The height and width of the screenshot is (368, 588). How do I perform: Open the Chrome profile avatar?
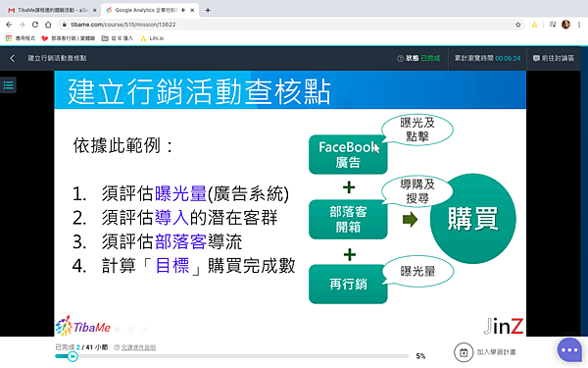565,25
